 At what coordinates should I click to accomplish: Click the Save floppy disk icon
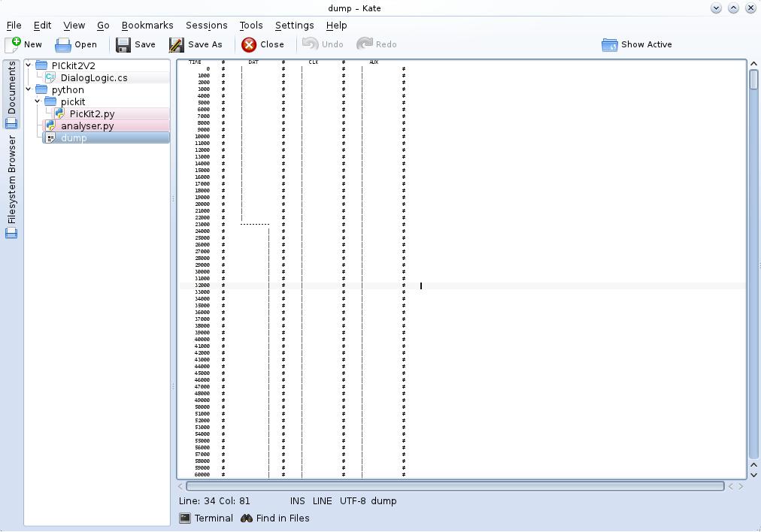123,44
